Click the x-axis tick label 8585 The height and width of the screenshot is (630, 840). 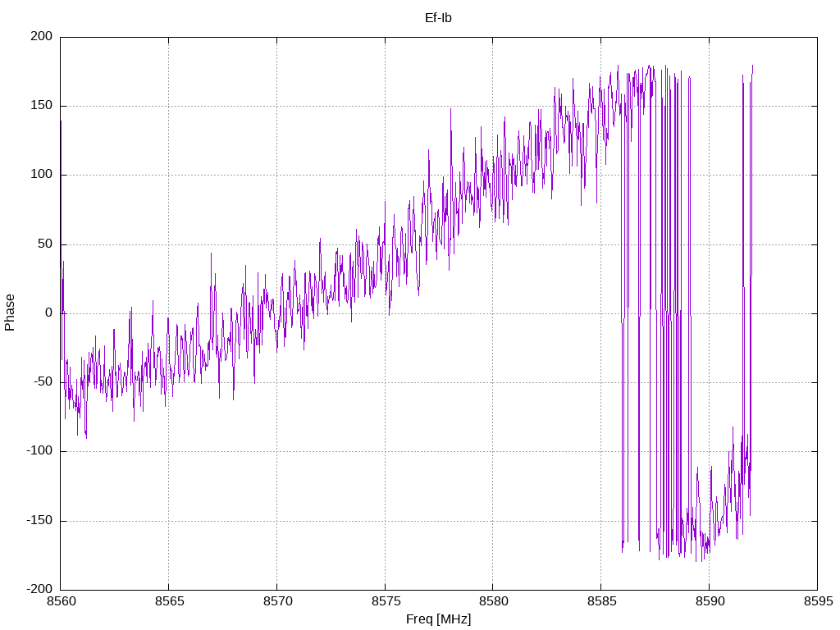[601, 601]
